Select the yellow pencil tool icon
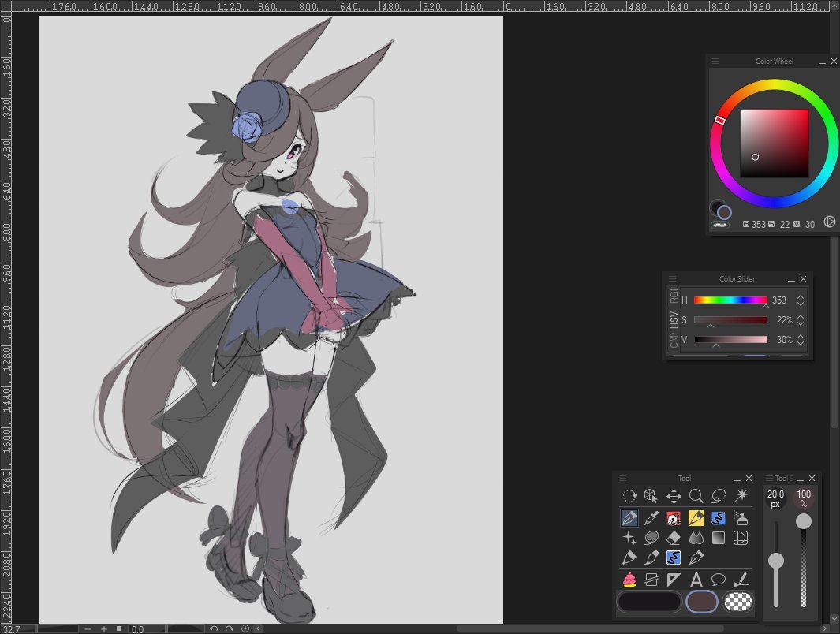 coord(696,518)
